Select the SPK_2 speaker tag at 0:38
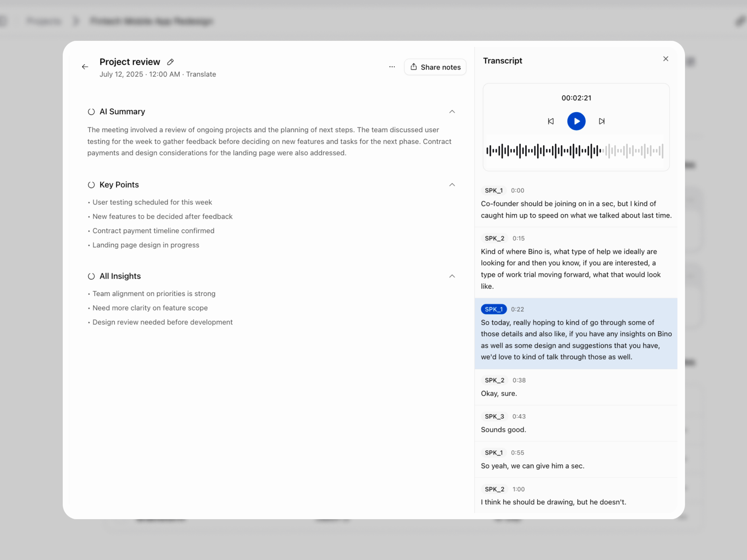Screen dimensions: 747x560 click(494, 380)
